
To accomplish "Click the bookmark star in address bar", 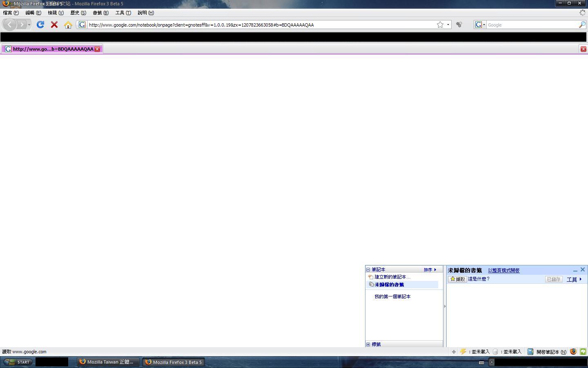I will pos(440,25).
